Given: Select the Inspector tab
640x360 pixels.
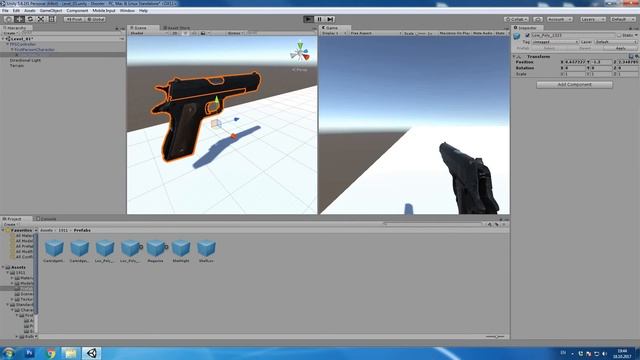Looking at the screenshot, I should [x=526, y=28].
